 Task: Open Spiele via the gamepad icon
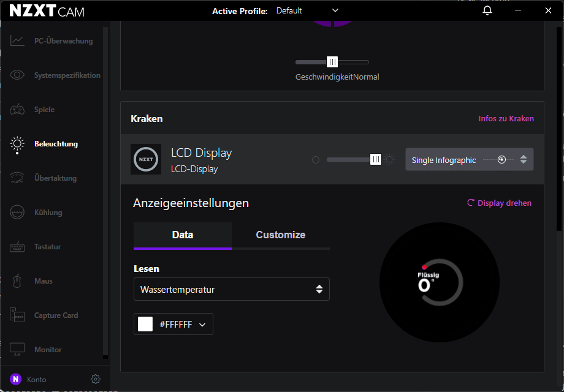(x=17, y=110)
